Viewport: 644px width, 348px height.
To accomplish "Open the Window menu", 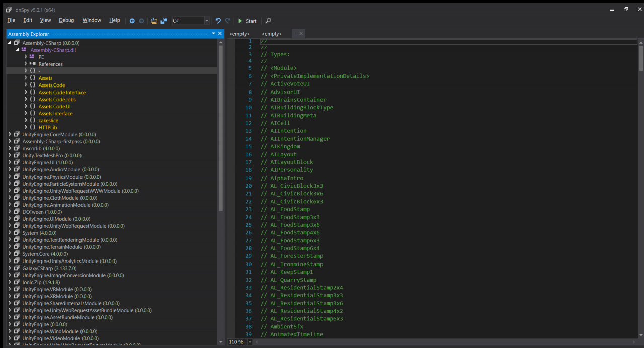I will [x=92, y=20].
